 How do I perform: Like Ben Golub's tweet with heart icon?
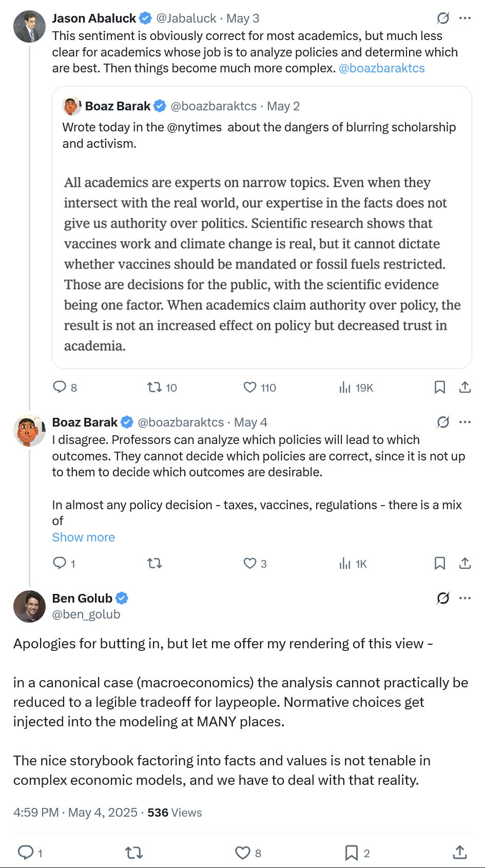[242, 853]
